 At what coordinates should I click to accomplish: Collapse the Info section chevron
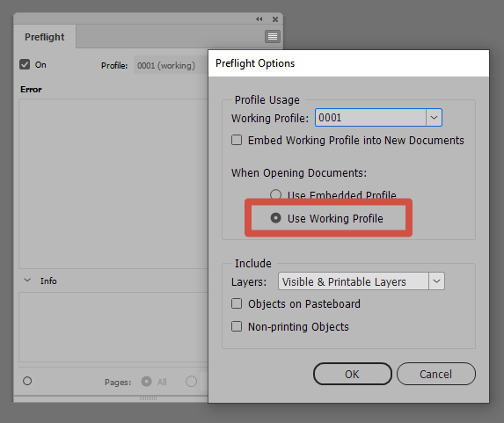(27, 281)
